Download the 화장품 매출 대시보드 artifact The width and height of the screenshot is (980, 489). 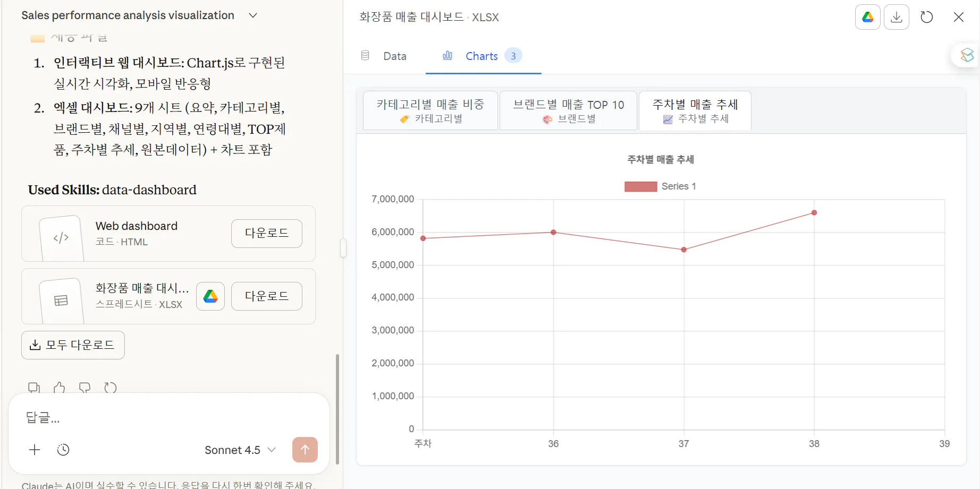897,17
